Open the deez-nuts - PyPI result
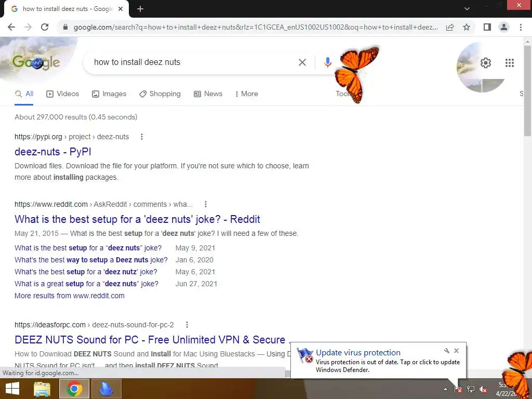The height and width of the screenshot is (399, 532). point(53,152)
